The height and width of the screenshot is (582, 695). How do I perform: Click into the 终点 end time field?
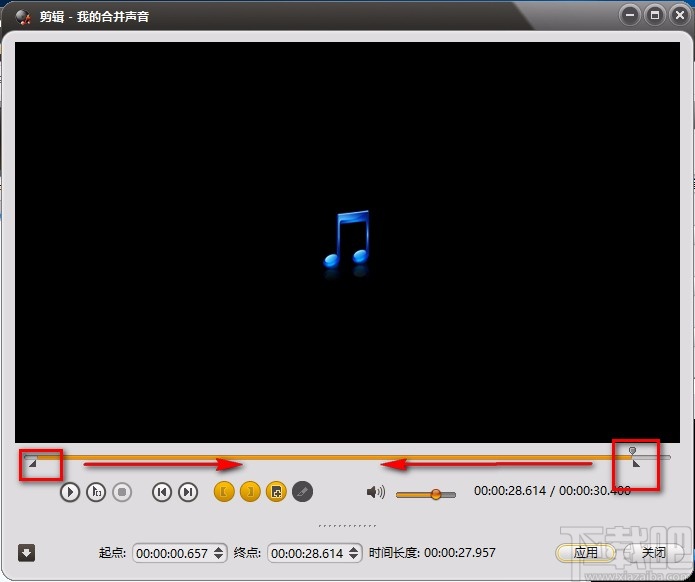tap(308, 553)
